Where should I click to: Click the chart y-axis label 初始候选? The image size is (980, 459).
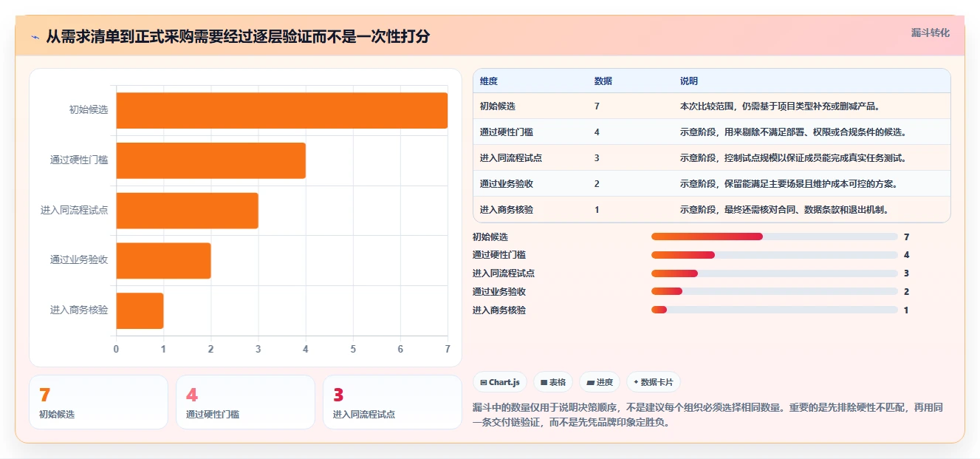(x=89, y=110)
